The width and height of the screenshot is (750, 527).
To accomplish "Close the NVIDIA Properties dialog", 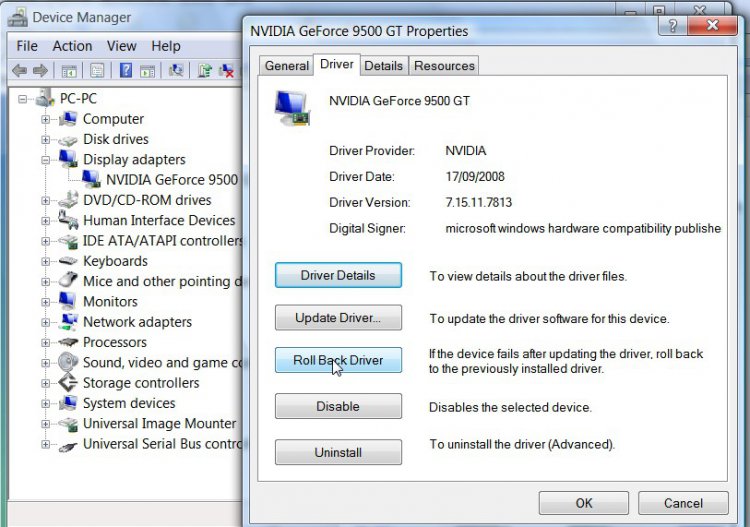I will 712,25.
